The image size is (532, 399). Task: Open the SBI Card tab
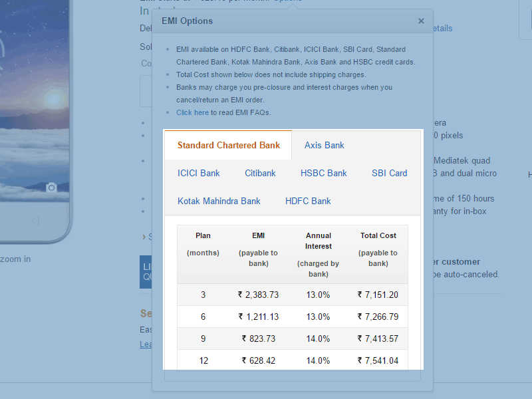389,173
